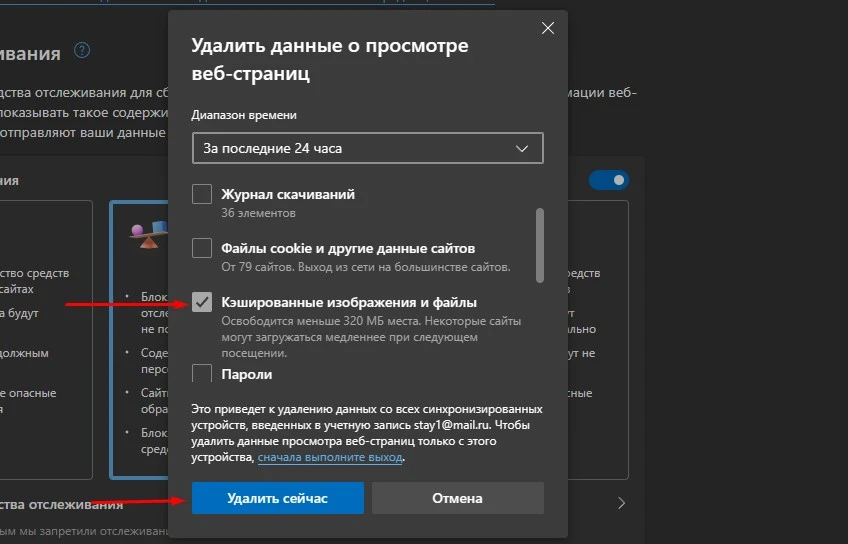The width and height of the screenshot is (848, 544).
Task: Toggle the tracking prevention switch
Action: [609, 180]
